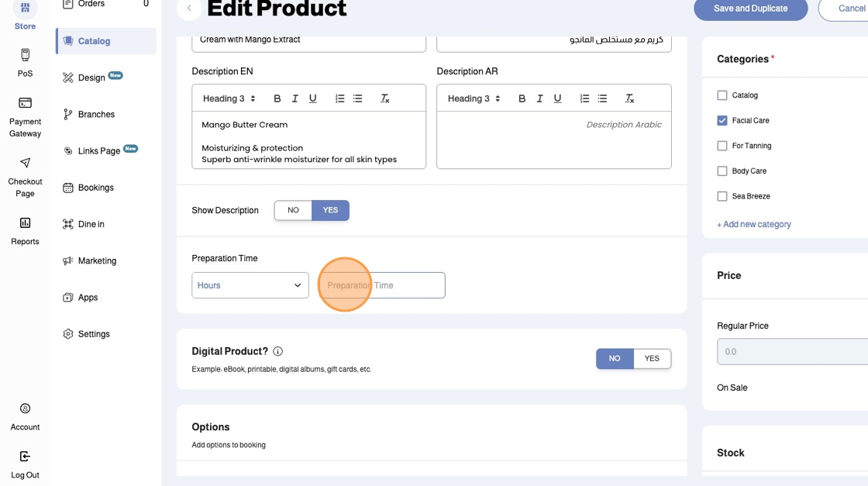
Task: Expand Heading 3 dropdown in Description AR
Action: point(474,98)
